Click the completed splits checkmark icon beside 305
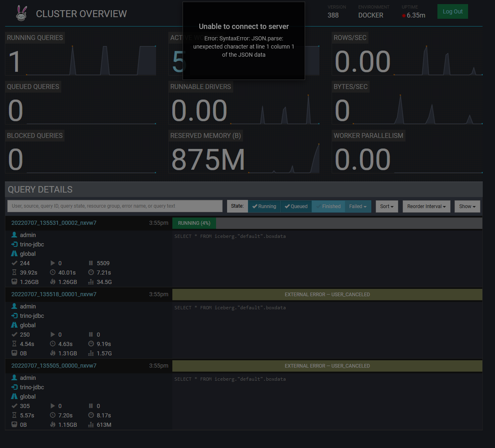Viewport: 495px width, 448px height. 14,406
